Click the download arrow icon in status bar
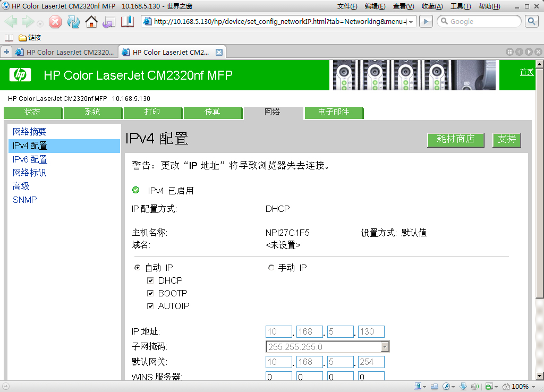This screenshot has height=392, width=544. (463, 386)
